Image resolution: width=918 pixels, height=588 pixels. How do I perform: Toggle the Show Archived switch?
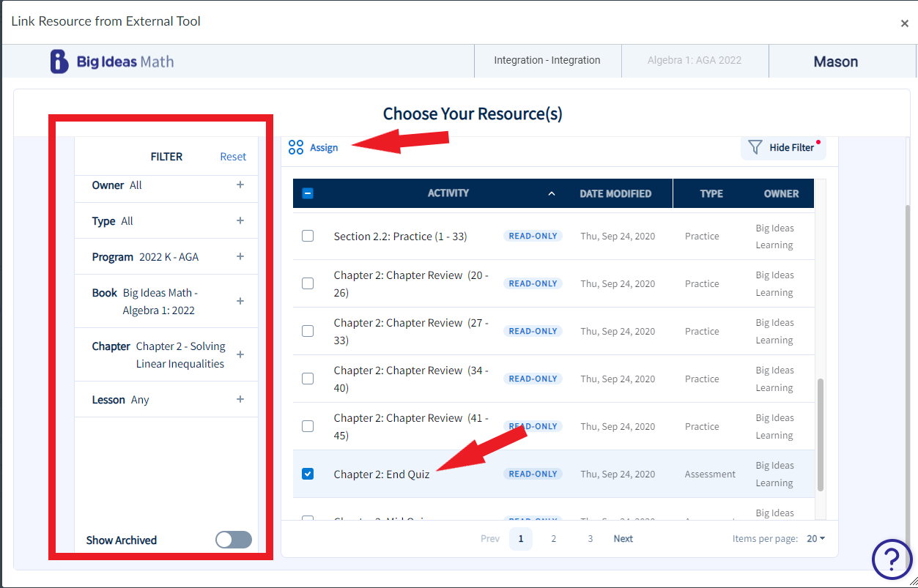coord(234,540)
